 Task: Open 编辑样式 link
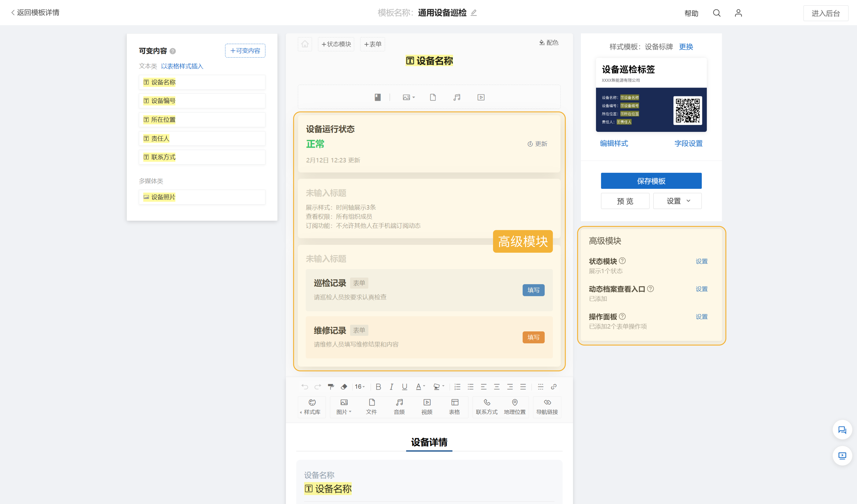pos(614,143)
